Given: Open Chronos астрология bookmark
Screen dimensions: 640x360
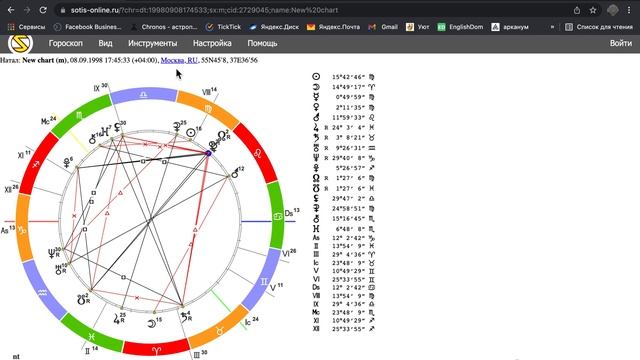Looking at the screenshot, I should point(164,27).
